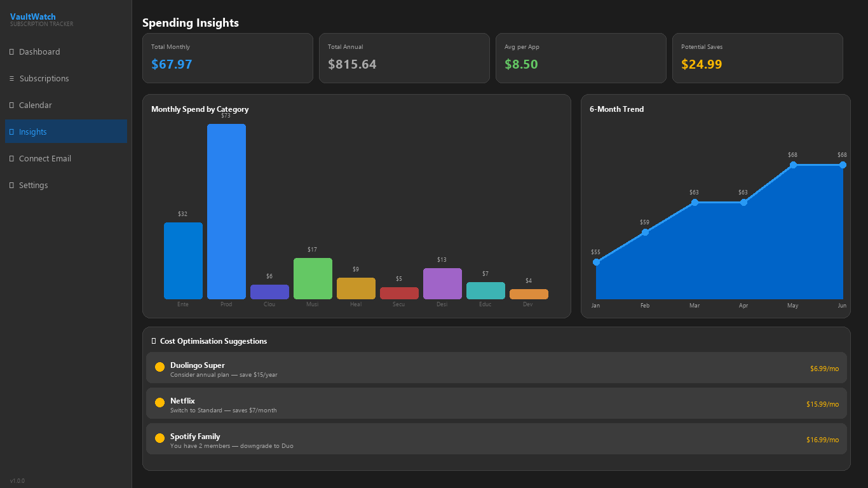Image resolution: width=868 pixels, height=488 pixels.
Task: Click the v1.0.0 version label
Action: click(17, 481)
